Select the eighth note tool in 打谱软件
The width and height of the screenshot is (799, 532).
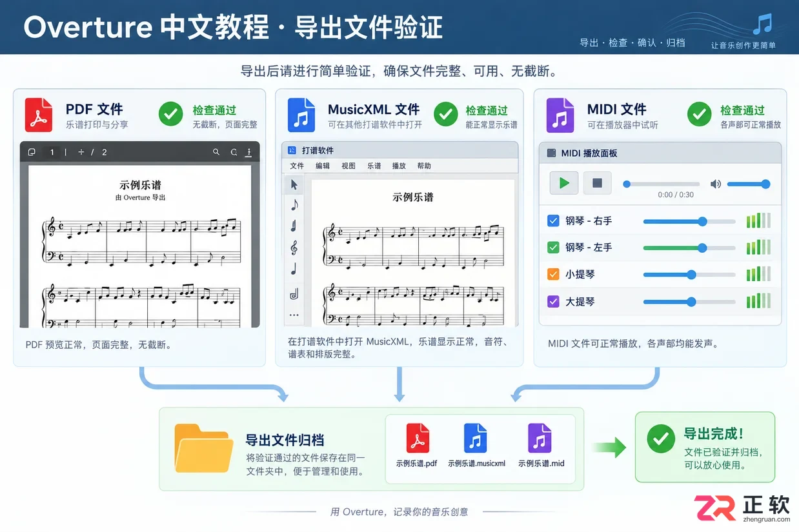click(294, 205)
